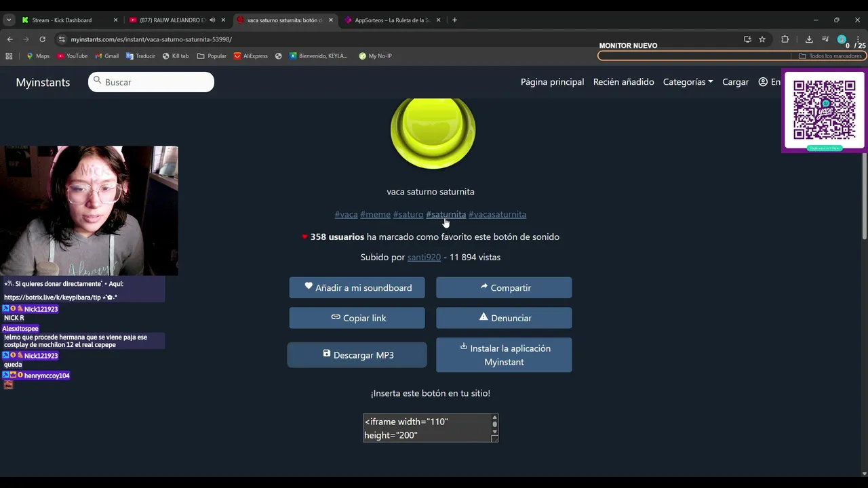Open Página principal nav item

click(x=552, y=82)
